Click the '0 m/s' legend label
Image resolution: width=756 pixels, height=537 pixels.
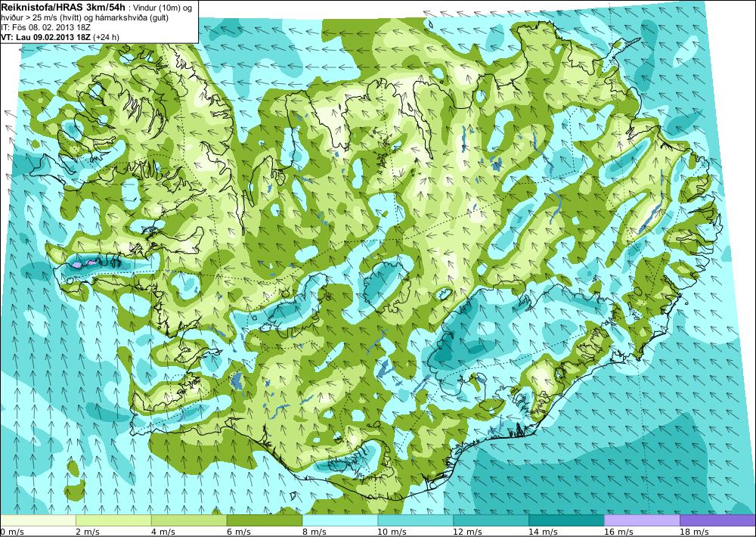(11, 532)
